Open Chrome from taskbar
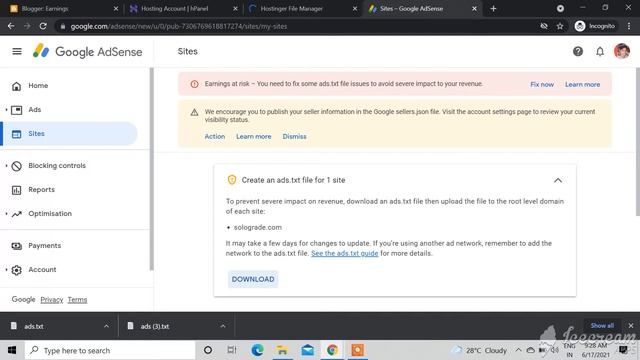This screenshot has width=640, height=360. pyautogui.click(x=332, y=350)
